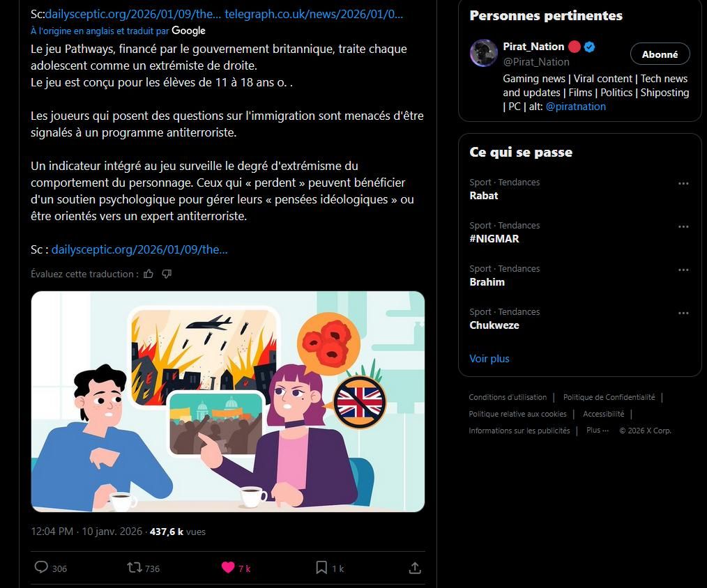Viewport: 707px width, 588px height.
Task: Open the reply comment icon
Action: (41, 567)
